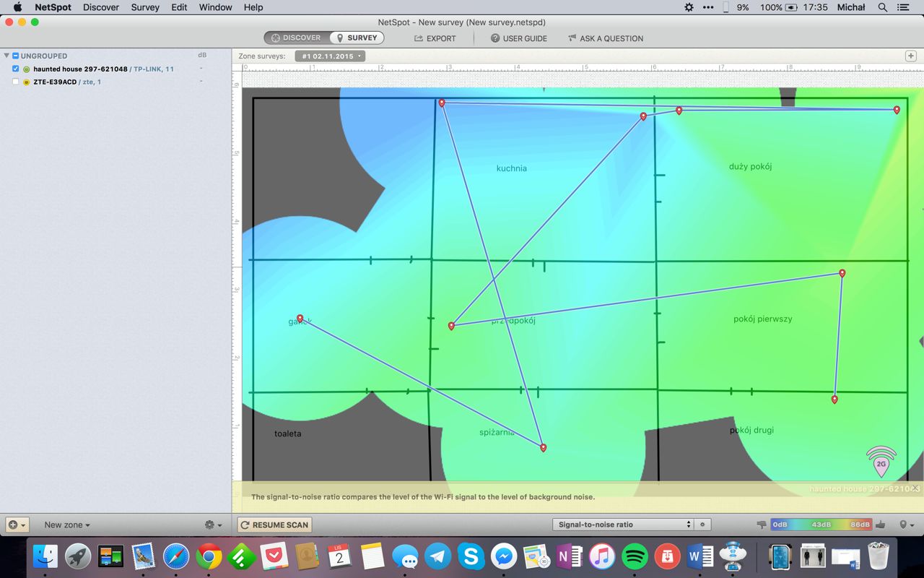Check the ZTE-E39ACD network checkbox
The height and width of the screenshot is (578, 924).
pos(16,82)
